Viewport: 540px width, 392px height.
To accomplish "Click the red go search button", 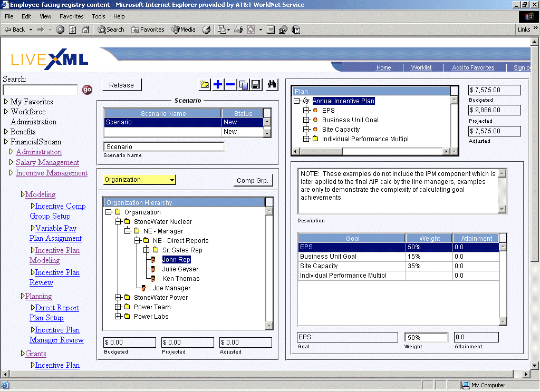I will pyautogui.click(x=87, y=90).
